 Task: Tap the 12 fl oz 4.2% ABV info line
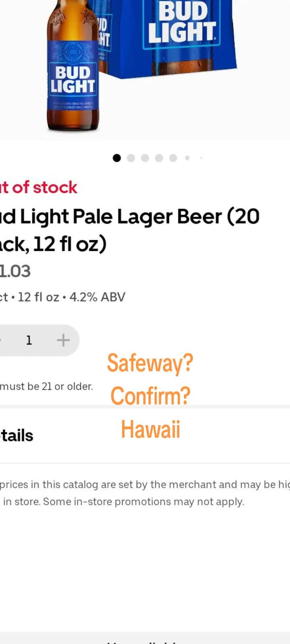63,297
